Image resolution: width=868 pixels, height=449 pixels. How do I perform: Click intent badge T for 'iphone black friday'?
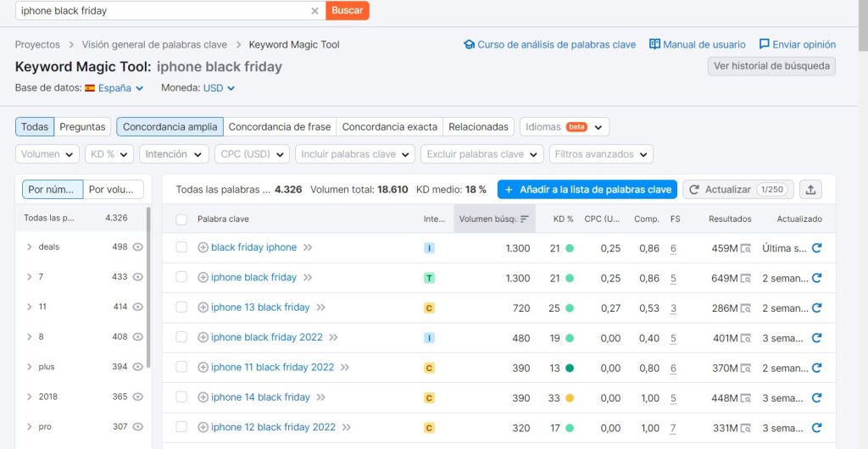(429, 278)
